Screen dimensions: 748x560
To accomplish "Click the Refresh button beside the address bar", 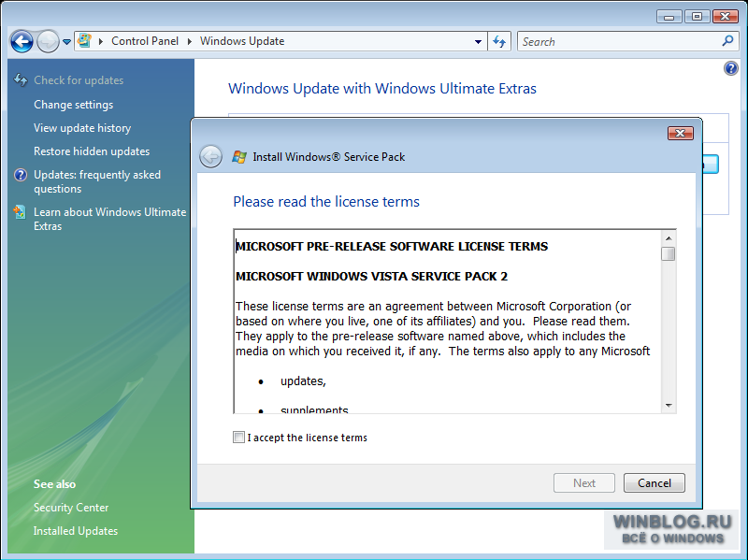I will coord(499,41).
